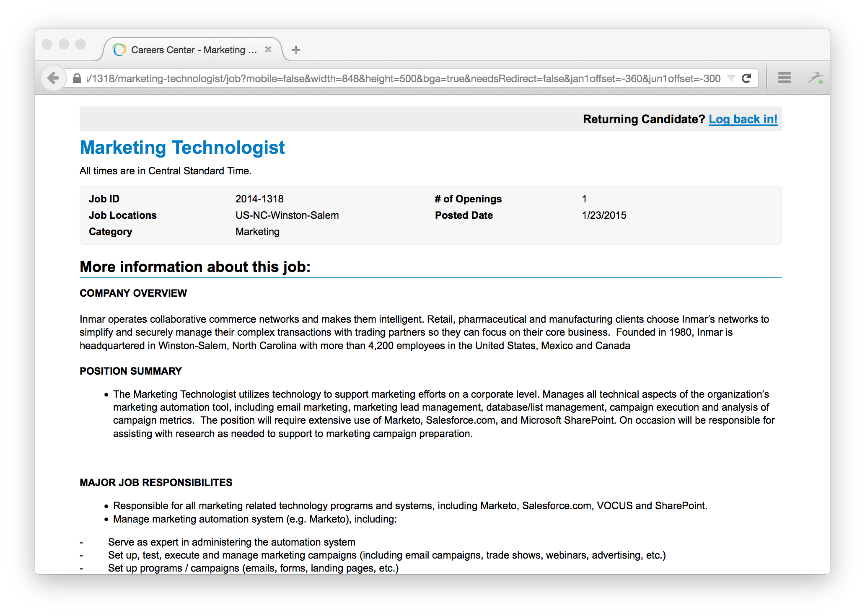Click the browser back arrow button
Screen dimensions: 865x616
pos(53,78)
